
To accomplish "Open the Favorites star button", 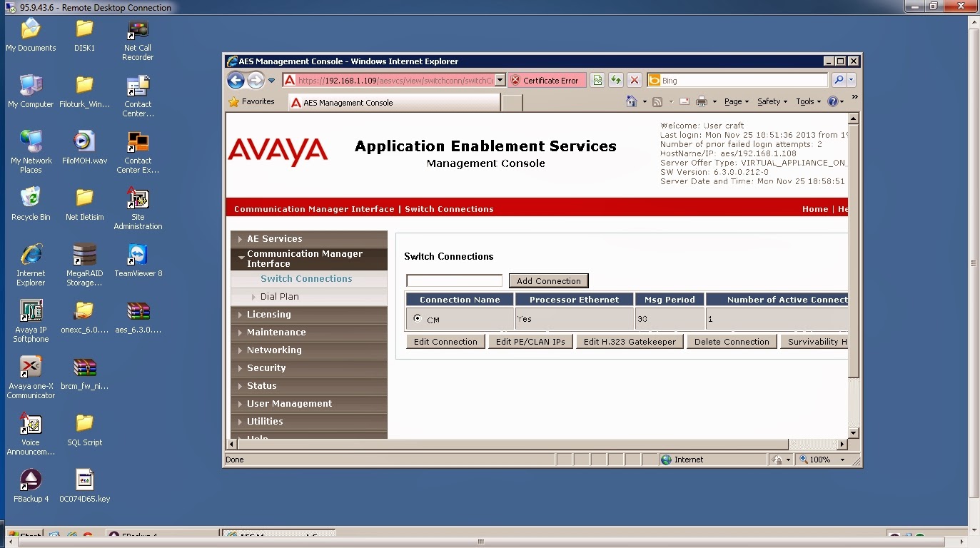I will (251, 102).
